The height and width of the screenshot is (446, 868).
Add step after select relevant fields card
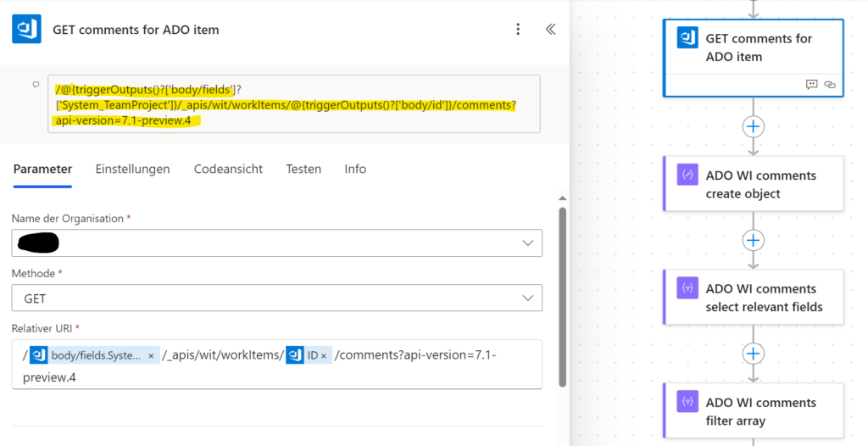coord(753,354)
